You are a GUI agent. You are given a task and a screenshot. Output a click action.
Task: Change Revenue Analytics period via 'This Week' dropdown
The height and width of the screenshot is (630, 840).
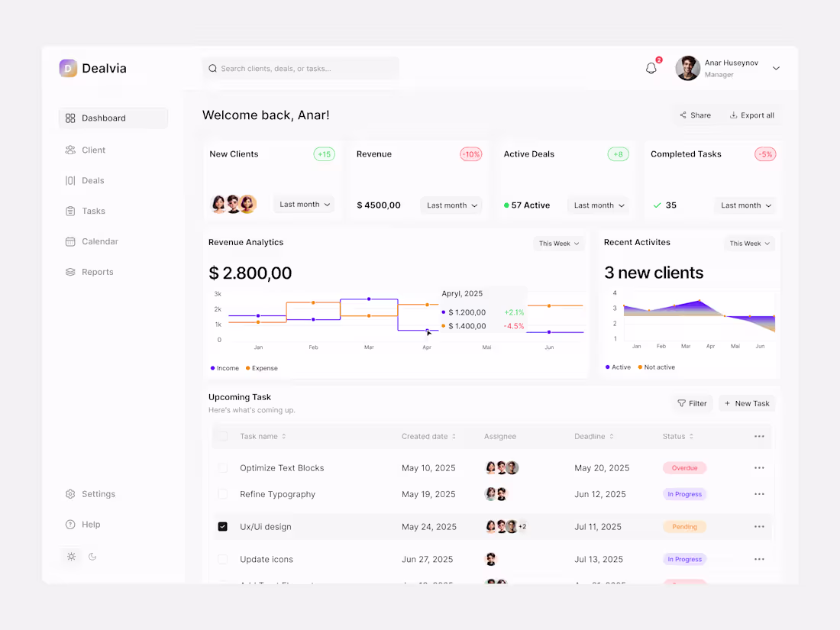point(558,243)
